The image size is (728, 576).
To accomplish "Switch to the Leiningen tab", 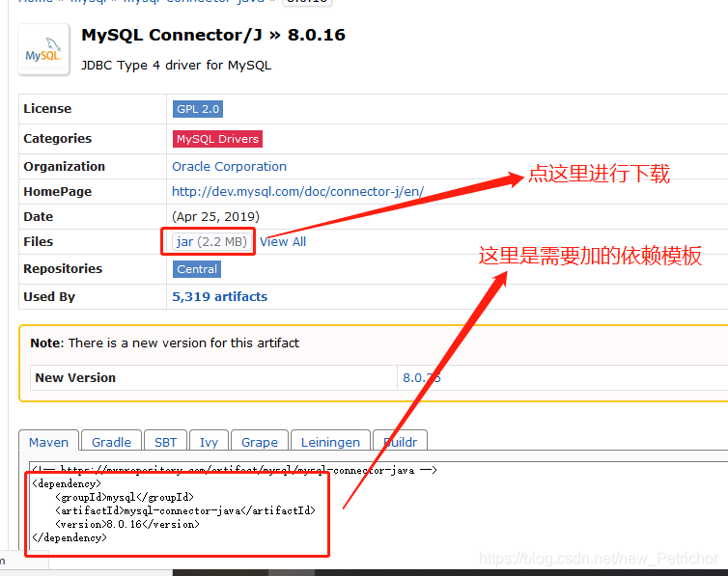I will [330, 442].
